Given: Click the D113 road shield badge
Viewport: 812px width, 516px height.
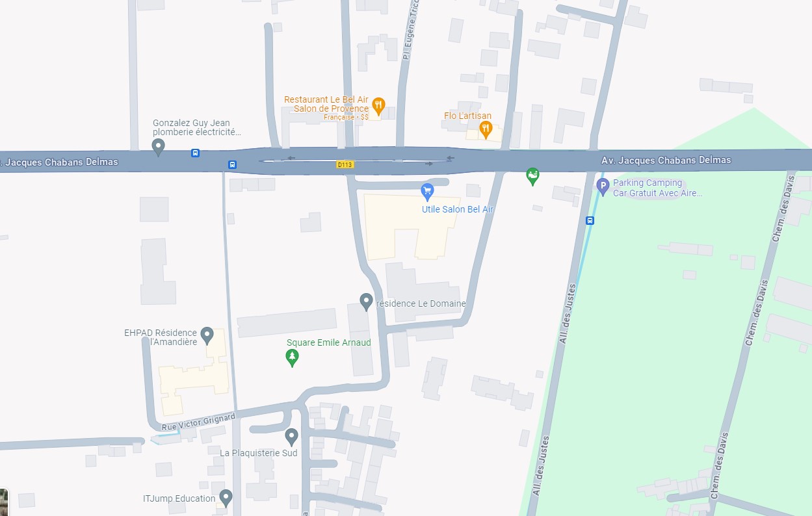Looking at the screenshot, I should coord(345,165).
